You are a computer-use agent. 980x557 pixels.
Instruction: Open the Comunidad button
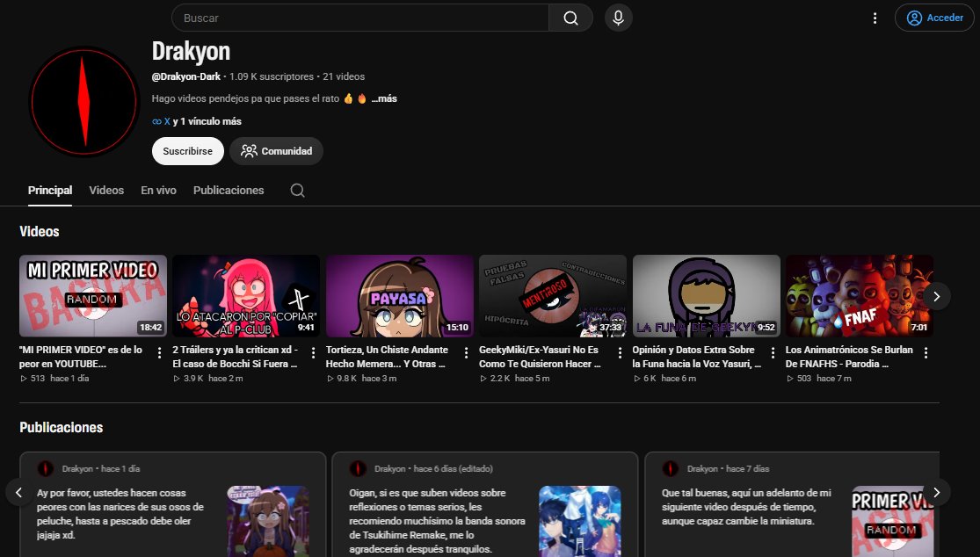[276, 151]
